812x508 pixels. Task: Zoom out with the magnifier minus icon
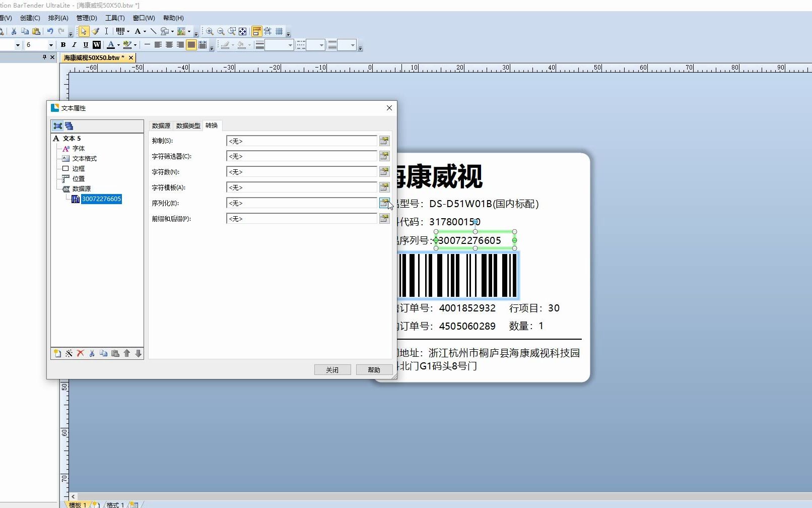tap(221, 31)
